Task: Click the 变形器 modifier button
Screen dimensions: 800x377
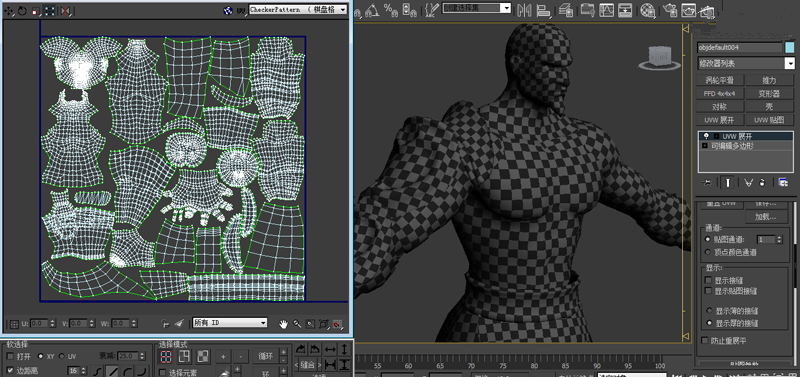Action: tap(769, 93)
